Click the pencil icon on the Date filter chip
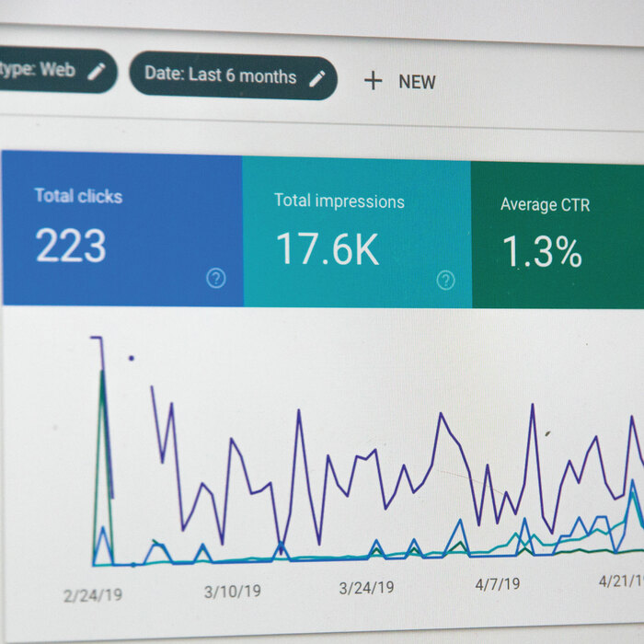644x644 pixels. click(317, 78)
